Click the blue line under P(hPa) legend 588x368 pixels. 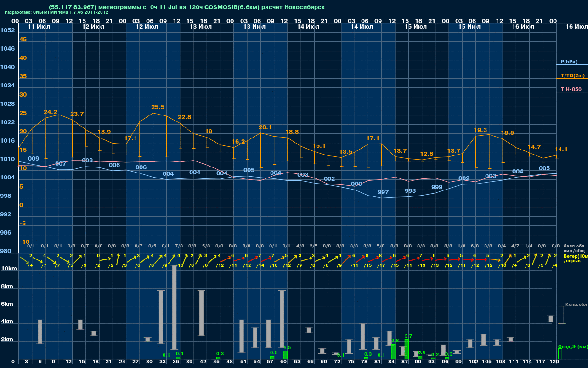(572, 65)
